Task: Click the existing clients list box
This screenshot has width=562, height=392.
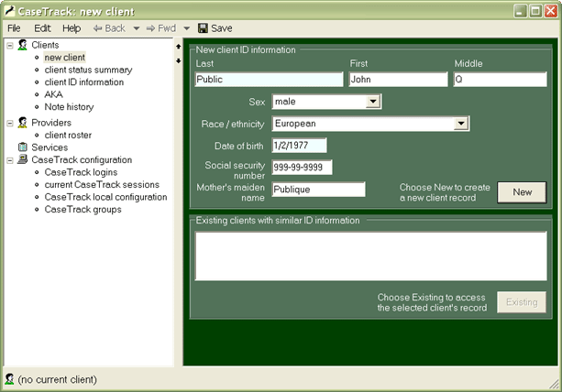Action: pos(371,256)
